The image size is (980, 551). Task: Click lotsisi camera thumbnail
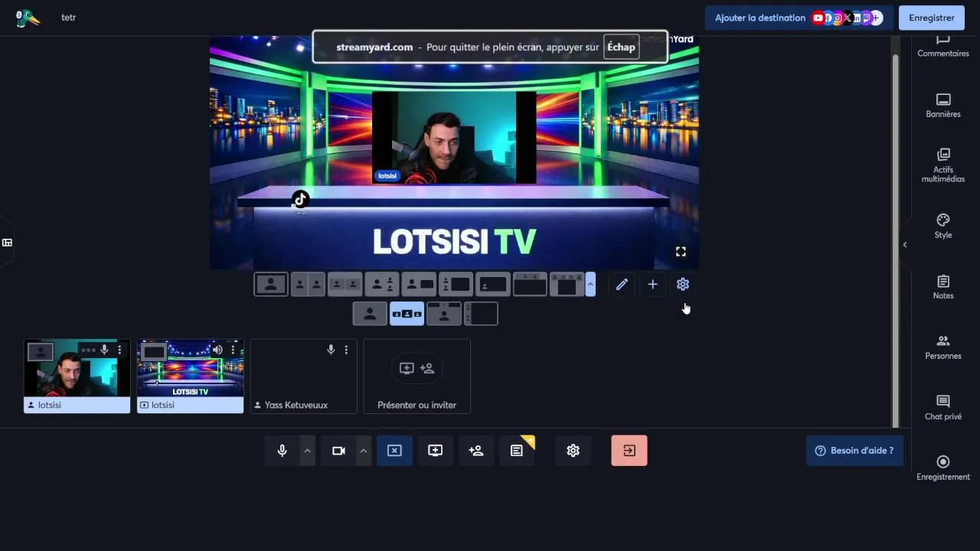tap(77, 377)
